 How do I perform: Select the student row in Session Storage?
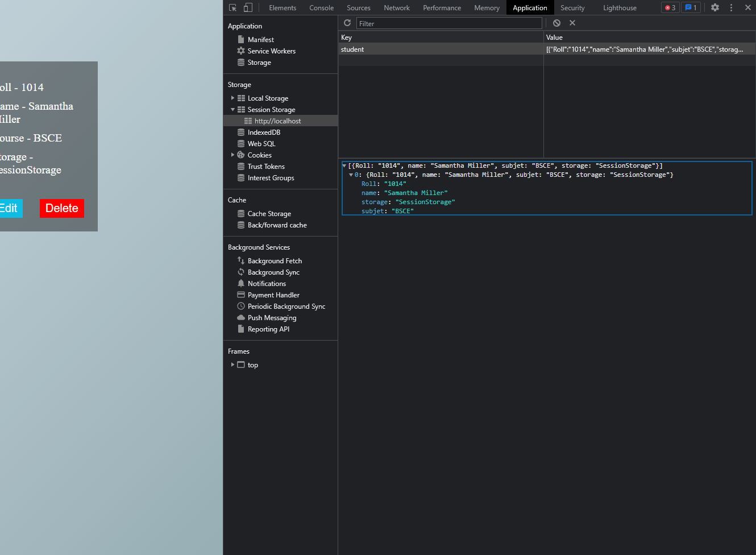(x=352, y=49)
